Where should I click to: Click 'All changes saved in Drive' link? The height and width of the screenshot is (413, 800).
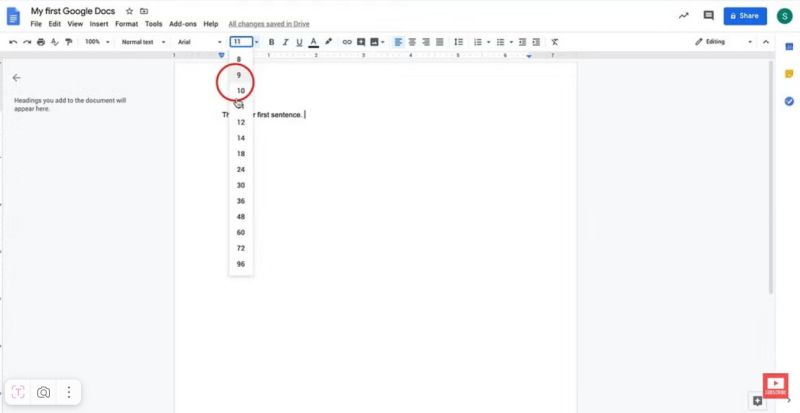tap(269, 23)
